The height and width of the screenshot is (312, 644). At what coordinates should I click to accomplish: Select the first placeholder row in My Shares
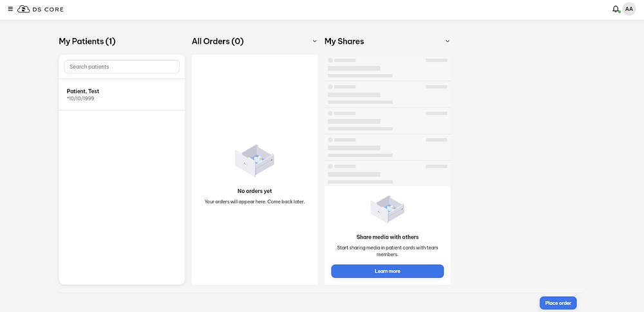pyautogui.click(x=387, y=68)
